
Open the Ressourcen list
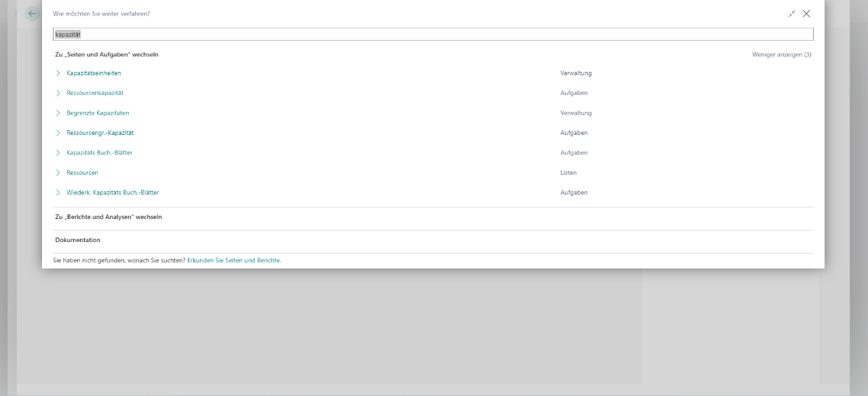(82, 173)
